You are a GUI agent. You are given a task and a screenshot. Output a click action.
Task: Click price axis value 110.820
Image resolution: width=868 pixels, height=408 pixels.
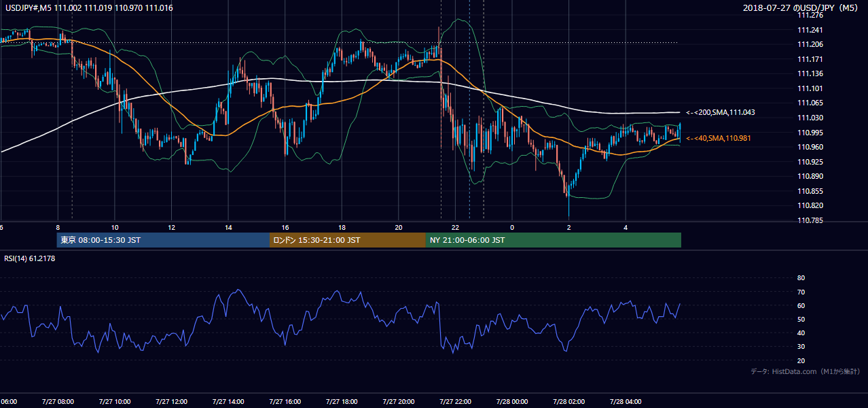pos(810,205)
